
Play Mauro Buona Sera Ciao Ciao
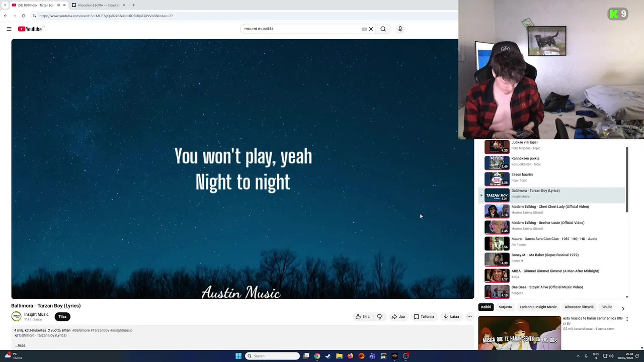click(x=552, y=243)
